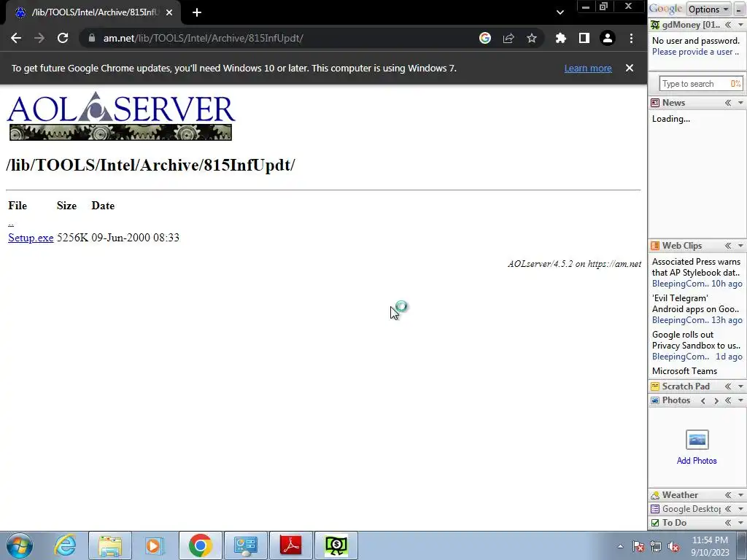Open the News gadget menu arrow

tap(740, 103)
